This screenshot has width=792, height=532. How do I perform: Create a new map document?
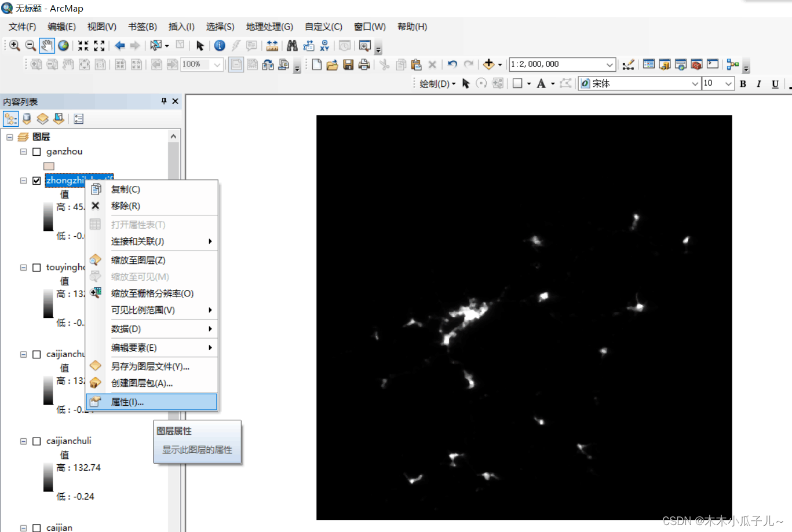[x=316, y=64]
